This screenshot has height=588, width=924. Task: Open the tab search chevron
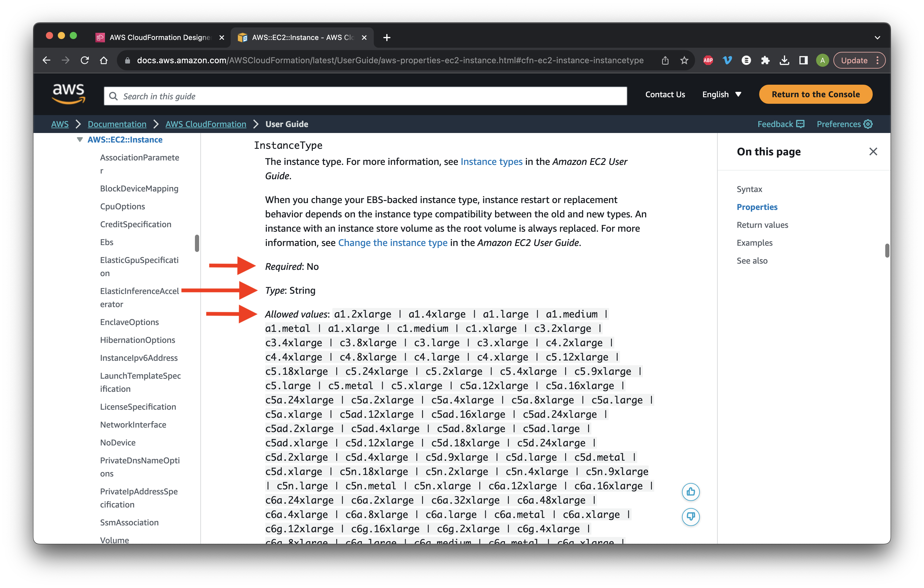point(877,37)
